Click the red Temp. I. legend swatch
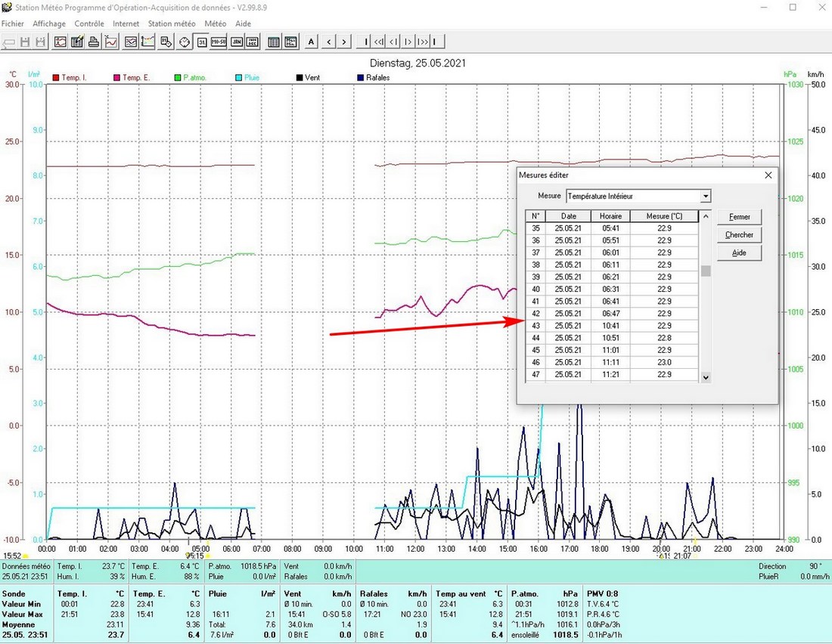832x644 pixels. (x=56, y=78)
